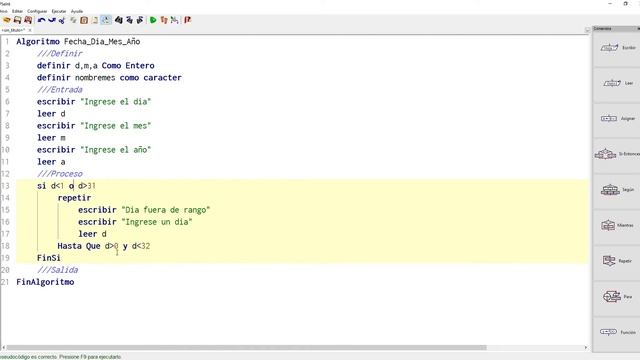640x360 pixels.
Task: Click the "leer d" line under Ingrese el dia
Action: (51, 114)
